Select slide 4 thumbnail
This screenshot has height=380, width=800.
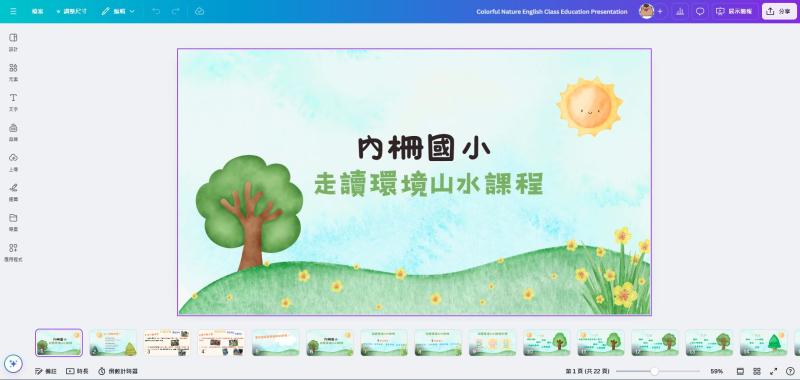point(221,342)
